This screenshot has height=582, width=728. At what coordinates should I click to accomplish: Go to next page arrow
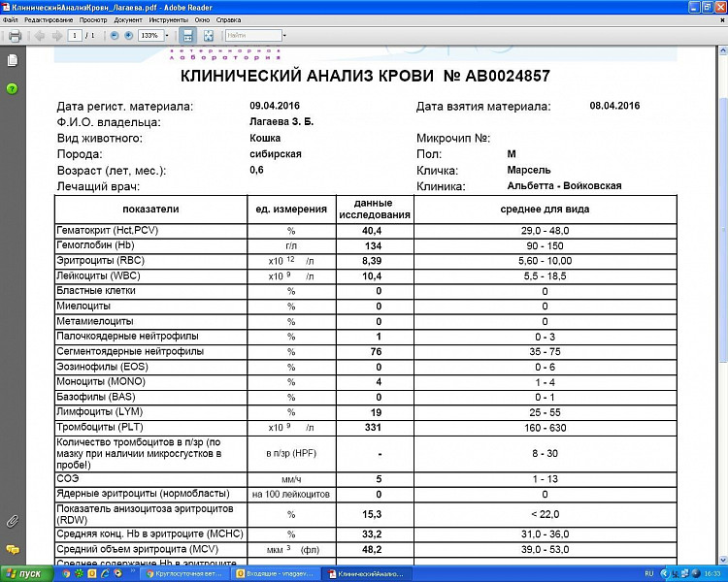point(55,35)
